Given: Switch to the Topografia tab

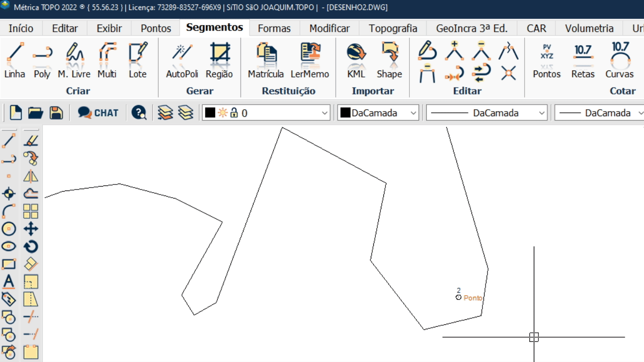Looking at the screenshot, I should [x=393, y=28].
